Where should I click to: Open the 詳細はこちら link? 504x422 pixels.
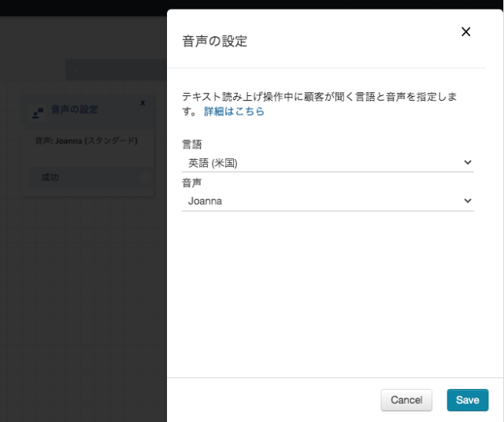click(234, 111)
